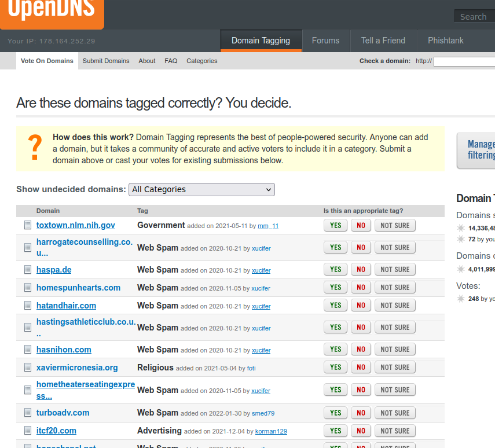This screenshot has width=495, height=448.
Task: Vote YES for toxtown.nlm.nih.gov Government tag
Action: [x=335, y=226]
